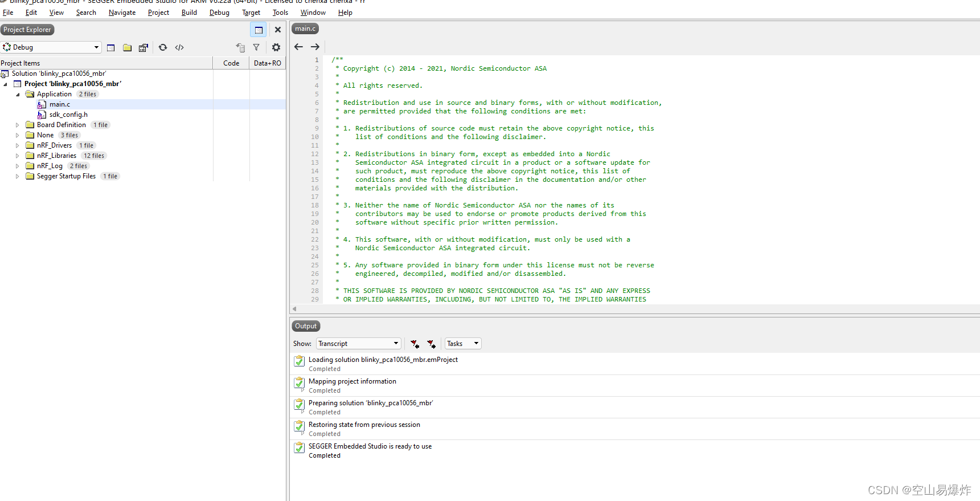Toggle the Project Explorer dock window icon
This screenshot has height=501, width=980.
pos(258,30)
